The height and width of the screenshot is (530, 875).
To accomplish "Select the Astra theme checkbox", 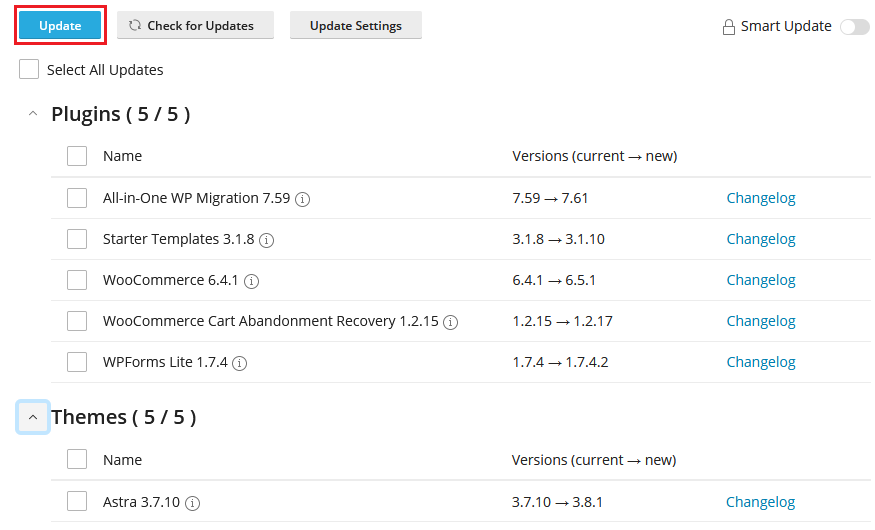I will pos(77,501).
